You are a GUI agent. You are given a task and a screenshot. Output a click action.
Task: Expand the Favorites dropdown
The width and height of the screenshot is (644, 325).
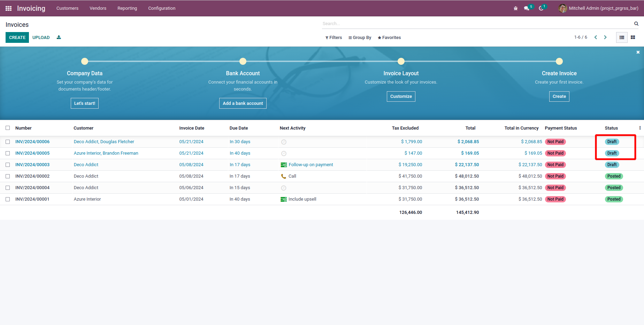pos(389,38)
